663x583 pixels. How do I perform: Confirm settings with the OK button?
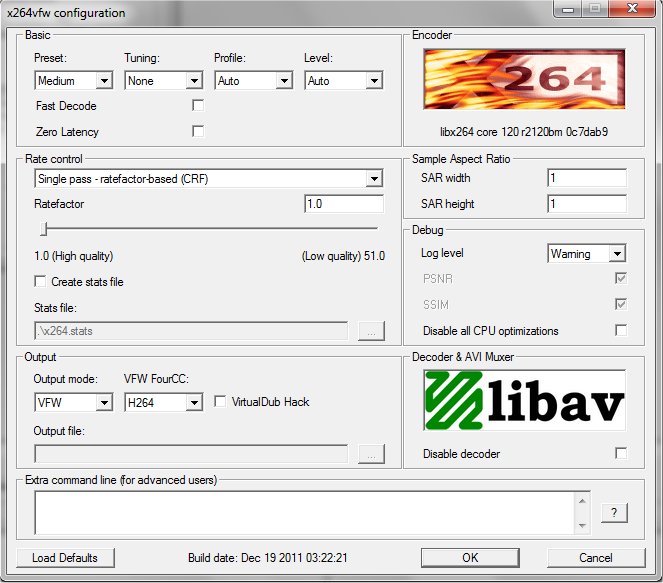(470, 558)
